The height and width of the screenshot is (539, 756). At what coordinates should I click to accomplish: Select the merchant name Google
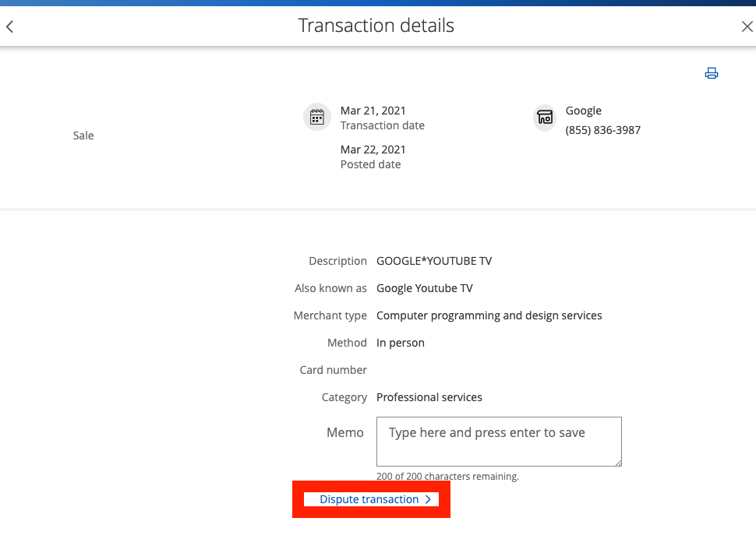pyautogui.click(x=584, y=111)
